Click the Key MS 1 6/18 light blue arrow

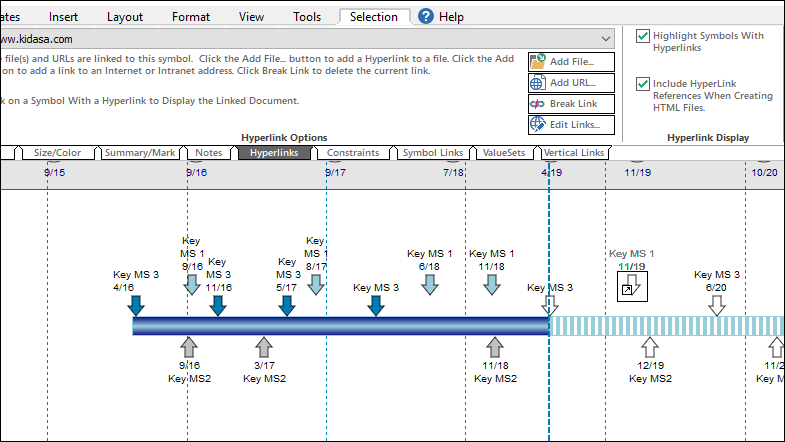click(430, 284)
